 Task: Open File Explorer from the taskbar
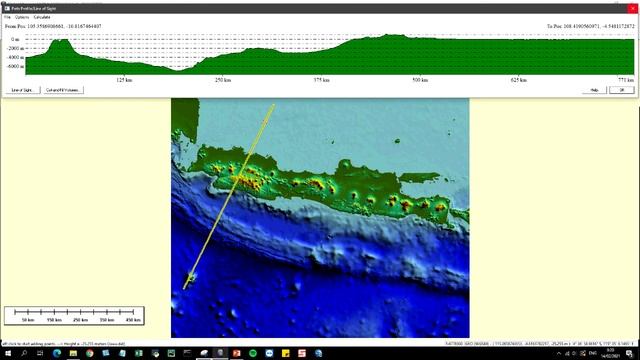(x=73, y=353)
